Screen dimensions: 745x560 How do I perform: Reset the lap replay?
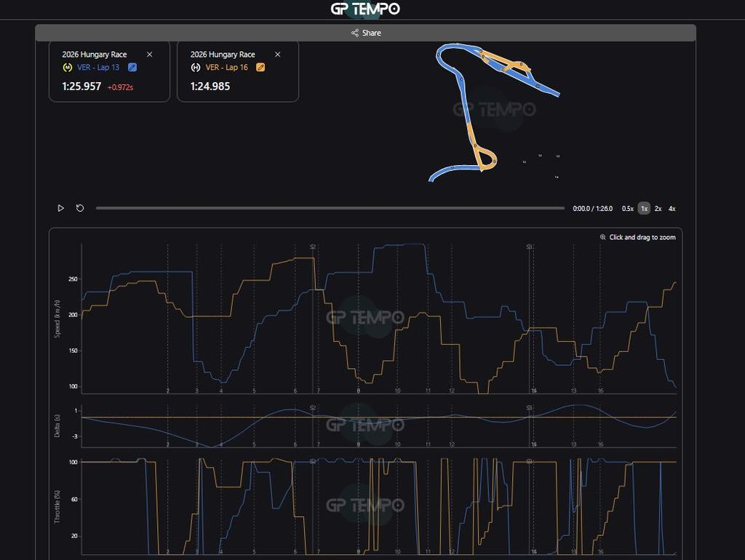(80, 208)
